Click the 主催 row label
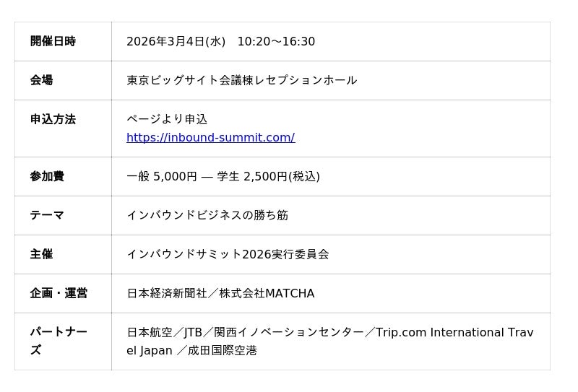The height and width of the screenshot is (392, 578). pyautogui.click(x=41, y=254)
